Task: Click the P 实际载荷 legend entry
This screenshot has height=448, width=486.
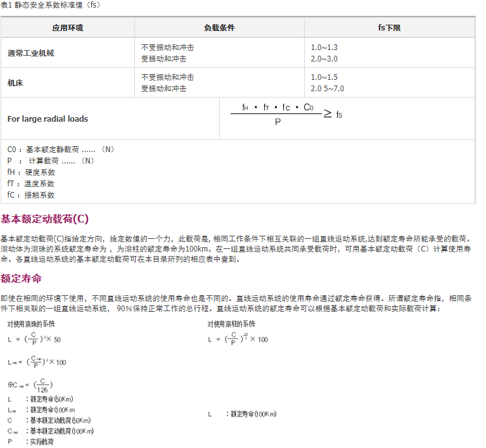Action: pos(30,441)
